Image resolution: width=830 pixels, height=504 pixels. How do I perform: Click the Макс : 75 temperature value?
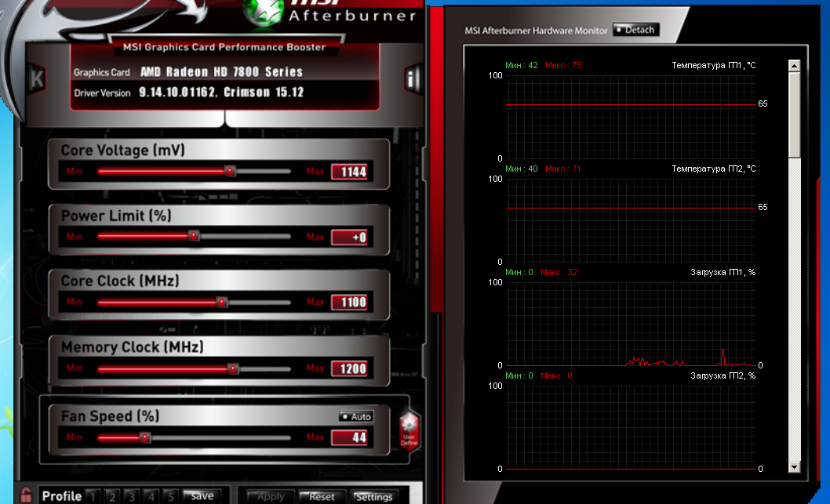pyautogui.click(x=563, y=66)
